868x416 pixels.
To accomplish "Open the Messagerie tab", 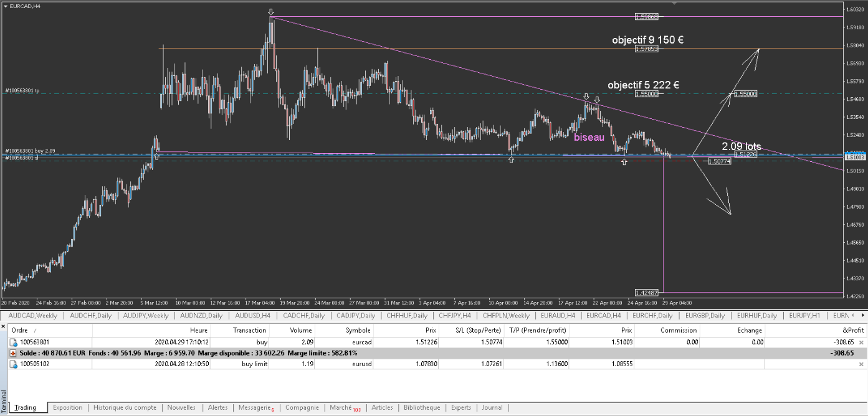I will (255, 408).
